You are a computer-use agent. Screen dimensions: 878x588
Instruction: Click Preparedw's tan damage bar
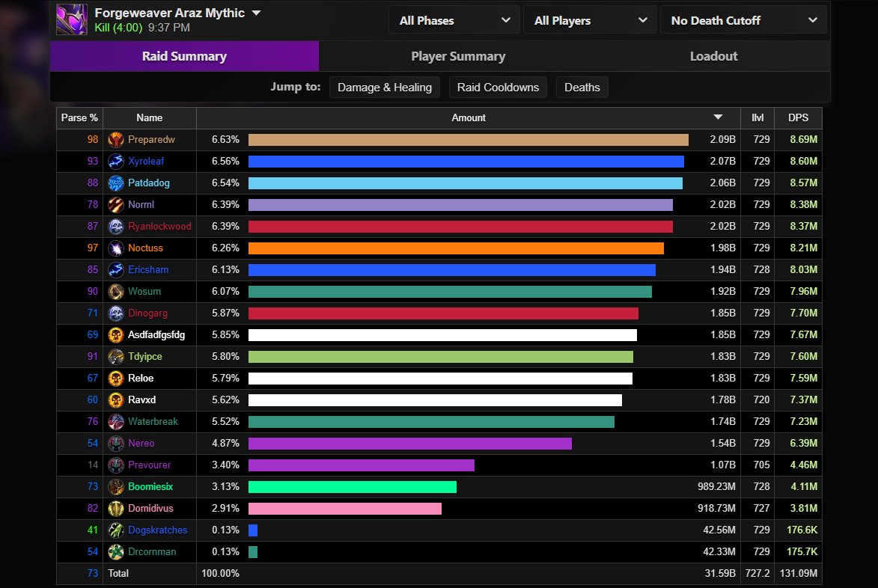click(468, 139)
